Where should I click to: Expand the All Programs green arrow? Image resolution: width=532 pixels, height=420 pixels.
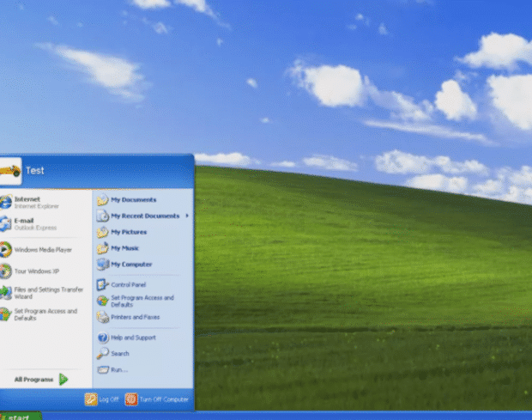click(x=63, y=379)
